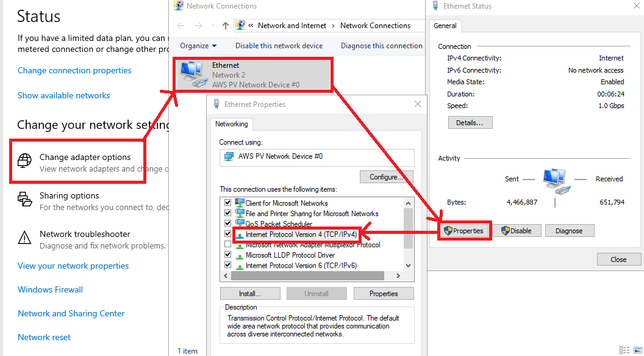The image size is (644, 356).
Task: Toggle QoS Packet Scheduler checkbox
Action: 227,223
